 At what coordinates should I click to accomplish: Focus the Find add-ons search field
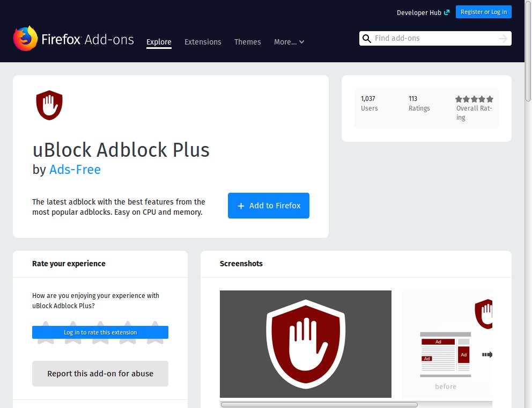click(x=435, y=39)
